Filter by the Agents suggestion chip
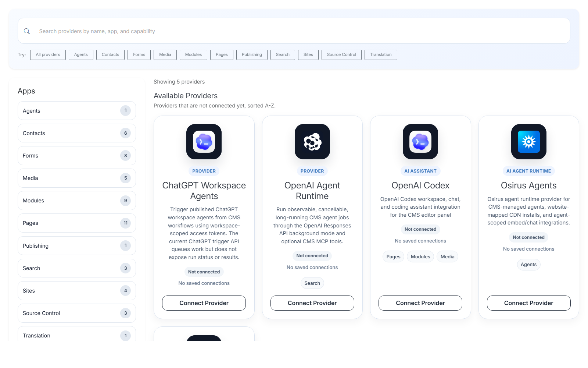This screenshot has height=368, width=588. click(x=81, y=55)
